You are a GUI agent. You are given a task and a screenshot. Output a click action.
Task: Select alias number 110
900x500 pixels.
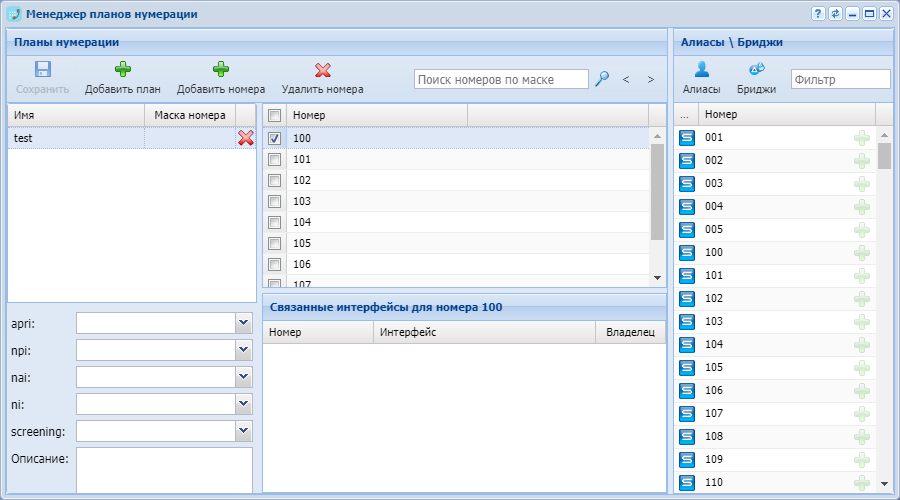point(714,482)
